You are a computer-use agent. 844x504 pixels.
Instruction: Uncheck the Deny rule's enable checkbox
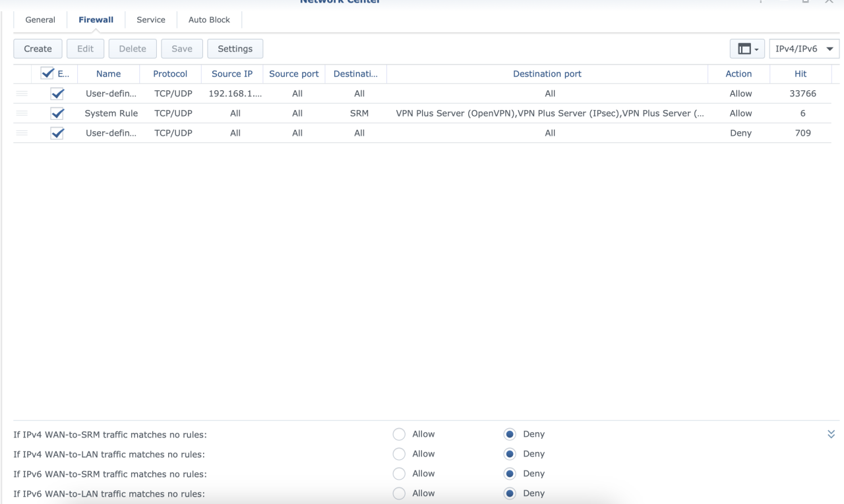click(57, 132)
